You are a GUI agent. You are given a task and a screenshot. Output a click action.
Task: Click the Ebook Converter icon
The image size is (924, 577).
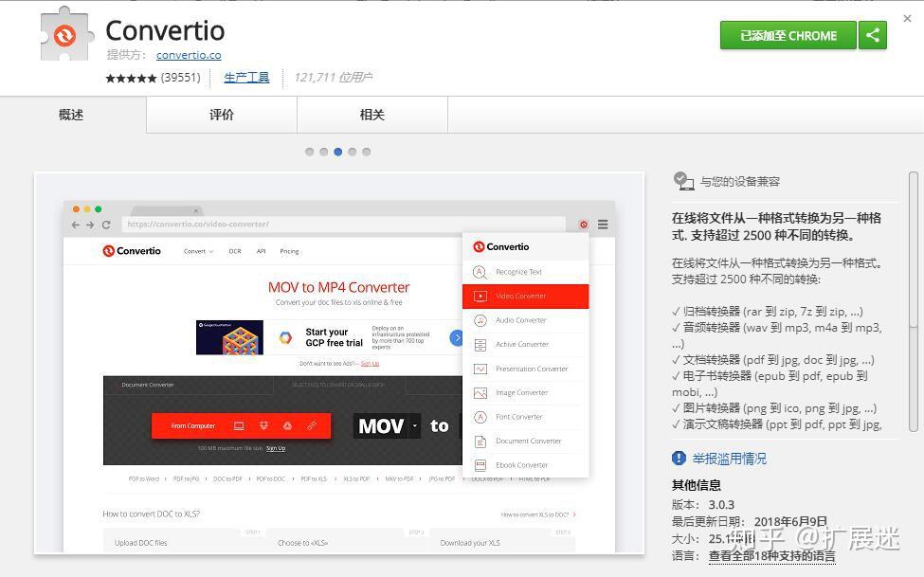click(480, 465)
